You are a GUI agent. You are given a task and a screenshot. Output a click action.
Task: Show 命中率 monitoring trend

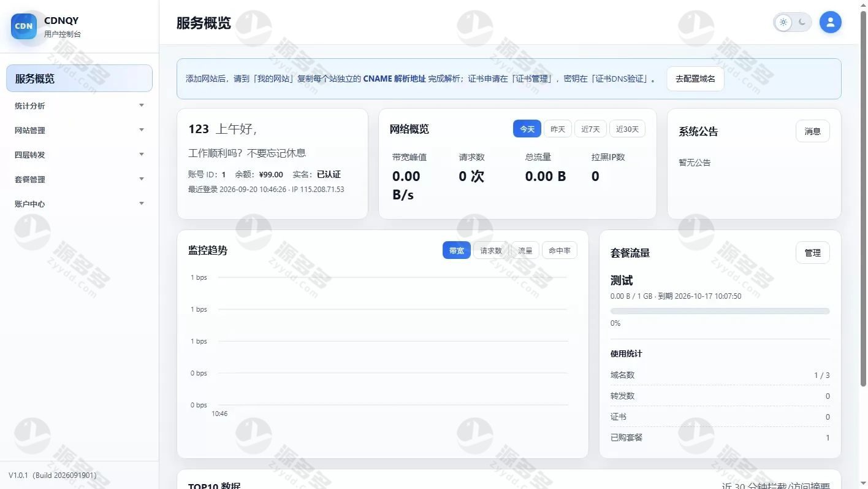click(560, 250)
